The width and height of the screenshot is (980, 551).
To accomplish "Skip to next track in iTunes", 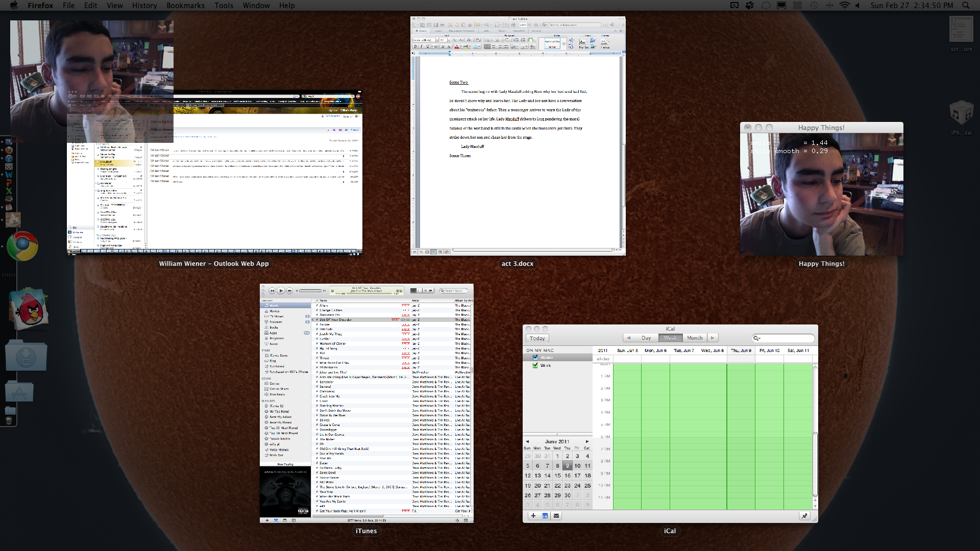I will click(289, 291).
